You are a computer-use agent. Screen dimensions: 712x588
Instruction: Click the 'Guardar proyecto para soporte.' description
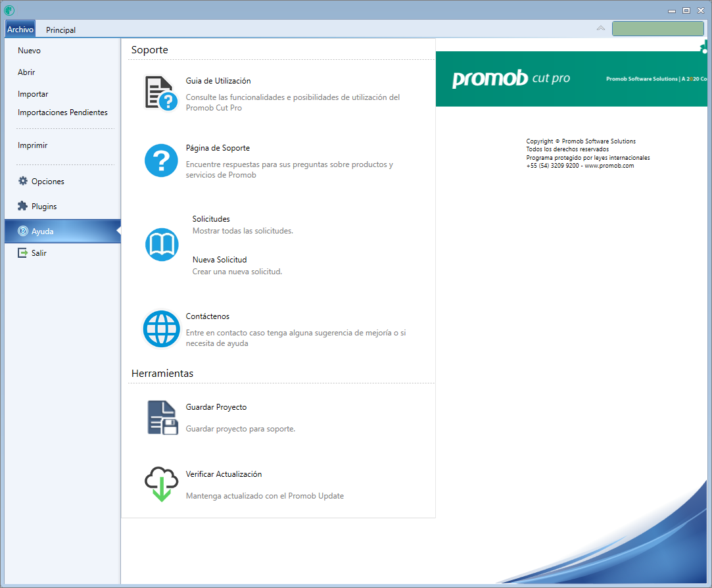coord(241,429)
